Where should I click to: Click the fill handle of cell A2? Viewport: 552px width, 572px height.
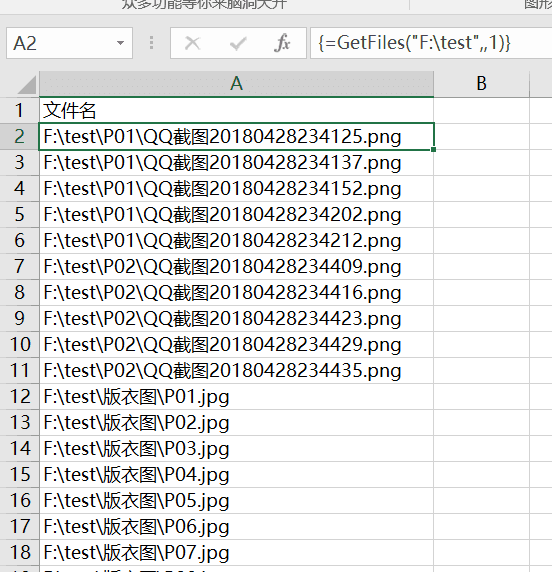coord(433,150)
